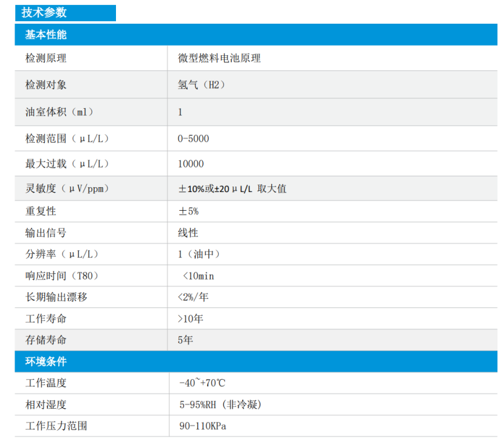Click the 灵敏度（μV/ppm） label
Screen dimensions: 504x438
coord(67,188)
